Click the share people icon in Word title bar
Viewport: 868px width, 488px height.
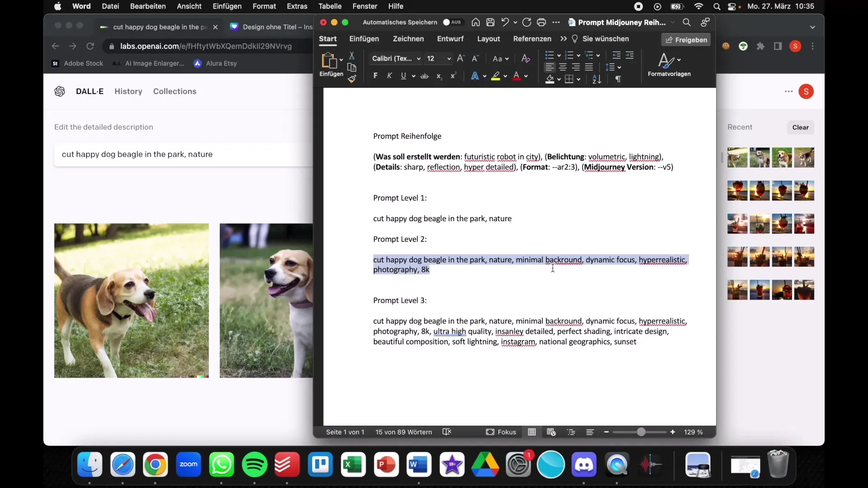(x=705, y=22)
